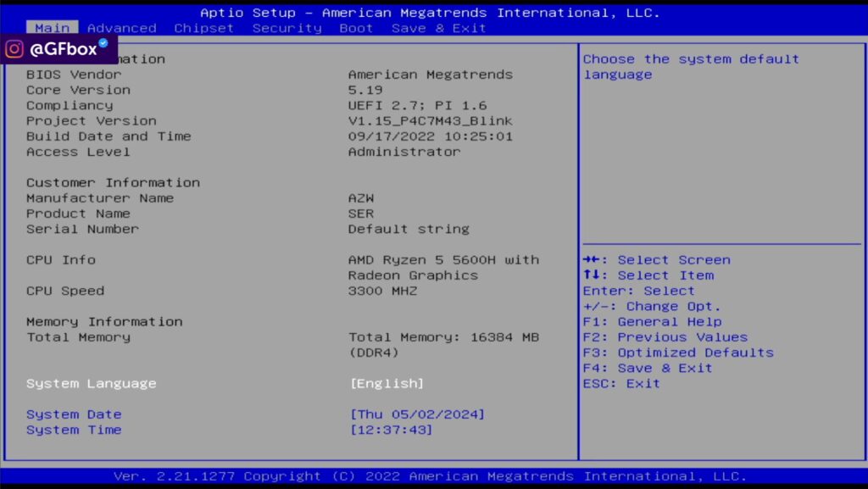Viewport: 868px width, 489px height.
Task: Click the 3300 MHZ value
Action: click(382, 291)
